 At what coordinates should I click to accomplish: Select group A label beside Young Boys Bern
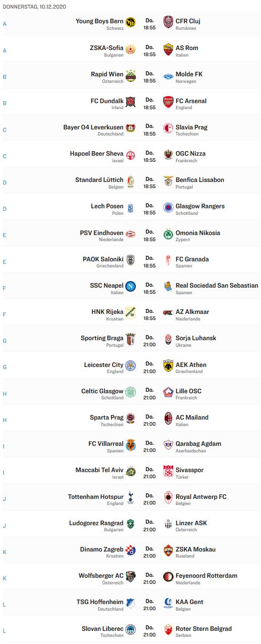[x=5, y=24]
